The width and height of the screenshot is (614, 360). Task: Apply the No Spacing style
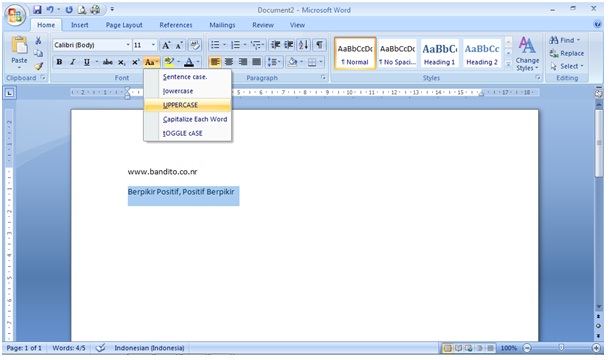pos(397,54)
